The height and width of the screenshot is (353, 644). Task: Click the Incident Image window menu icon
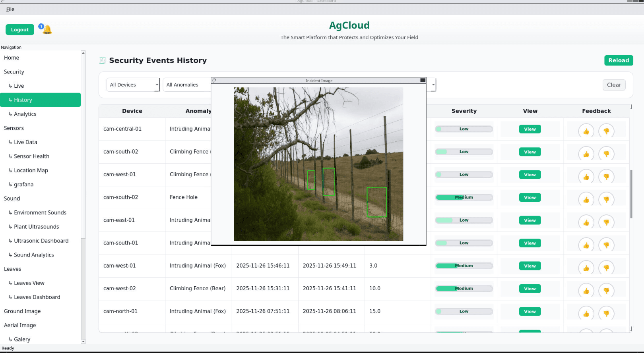tap(214, 80)
